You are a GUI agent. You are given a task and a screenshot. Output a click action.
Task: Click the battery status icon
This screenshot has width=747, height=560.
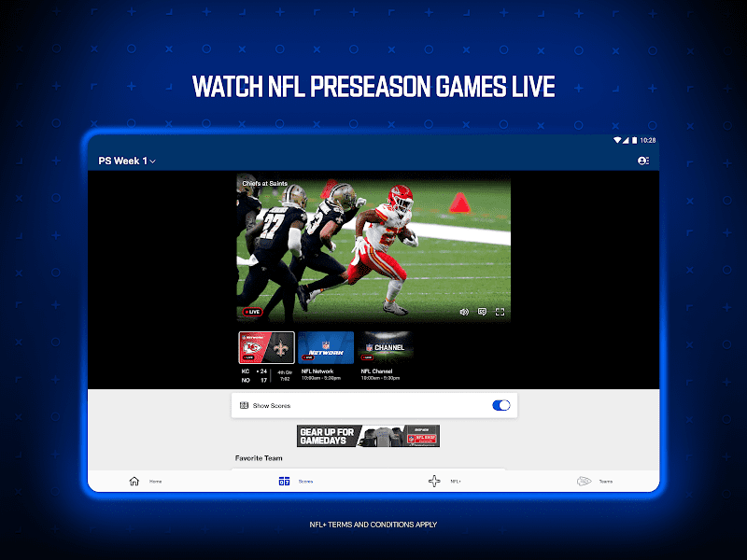point(634,140)
